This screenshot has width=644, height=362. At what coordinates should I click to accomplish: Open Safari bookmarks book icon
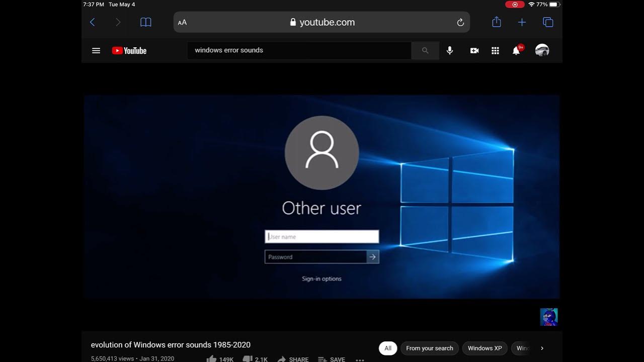[x=146, y=22]
